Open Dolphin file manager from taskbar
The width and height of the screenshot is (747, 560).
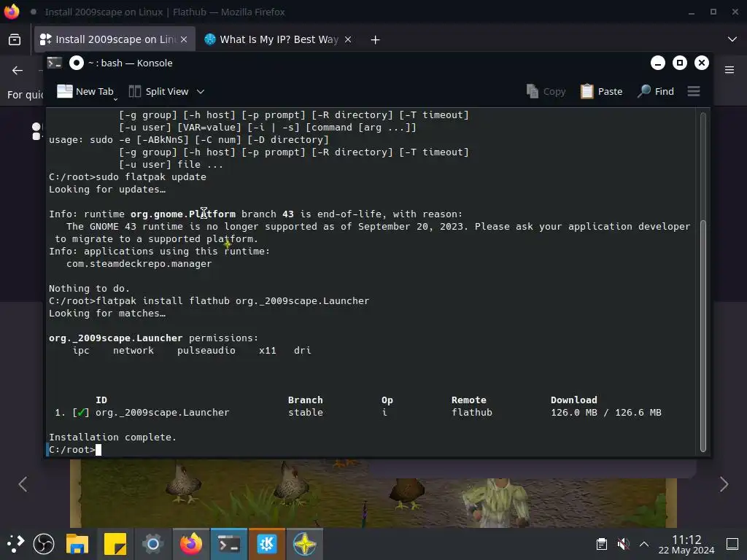pos(77,543)
